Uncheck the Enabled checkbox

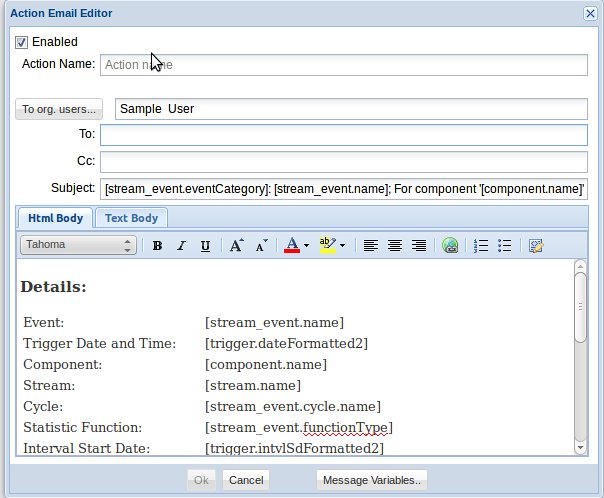22,42
